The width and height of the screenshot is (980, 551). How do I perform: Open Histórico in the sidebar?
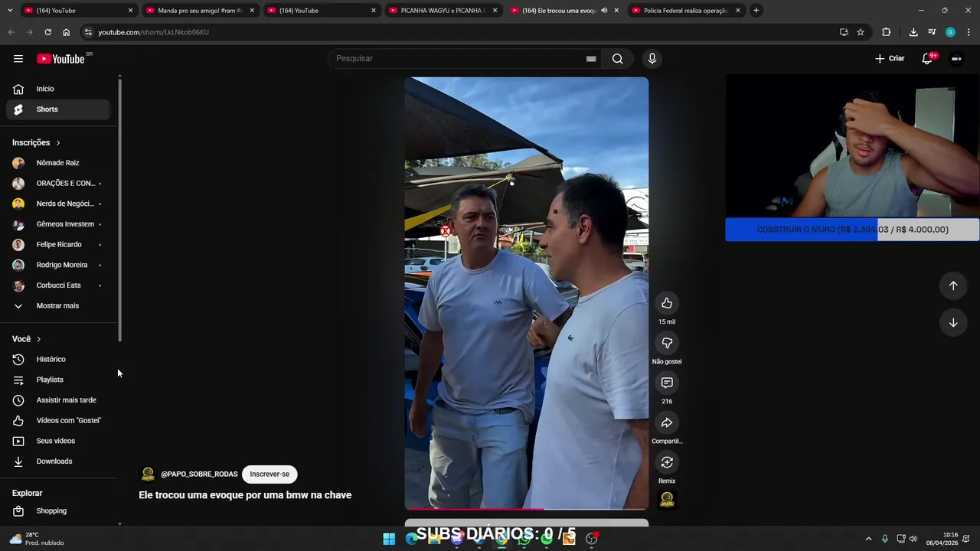coord(57,359)
